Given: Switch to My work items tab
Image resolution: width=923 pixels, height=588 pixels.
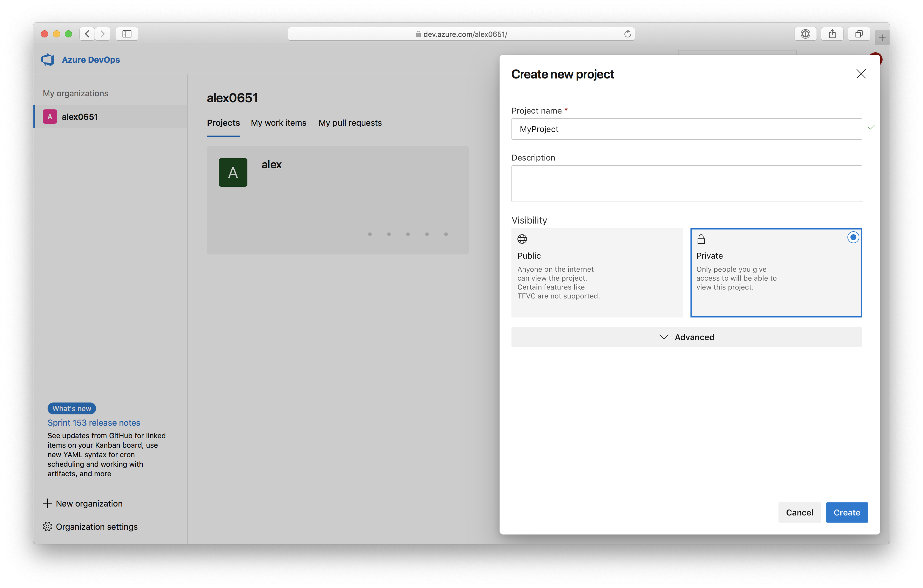Looking at the screenshot, I should click(278, 123).
